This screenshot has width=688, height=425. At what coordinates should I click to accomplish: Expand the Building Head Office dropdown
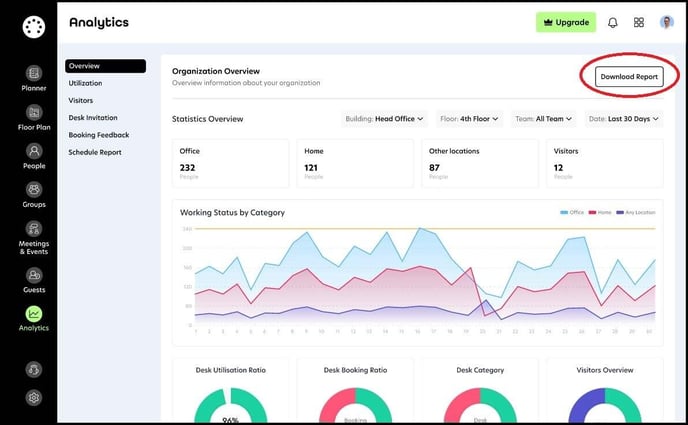tap(384, 119)
